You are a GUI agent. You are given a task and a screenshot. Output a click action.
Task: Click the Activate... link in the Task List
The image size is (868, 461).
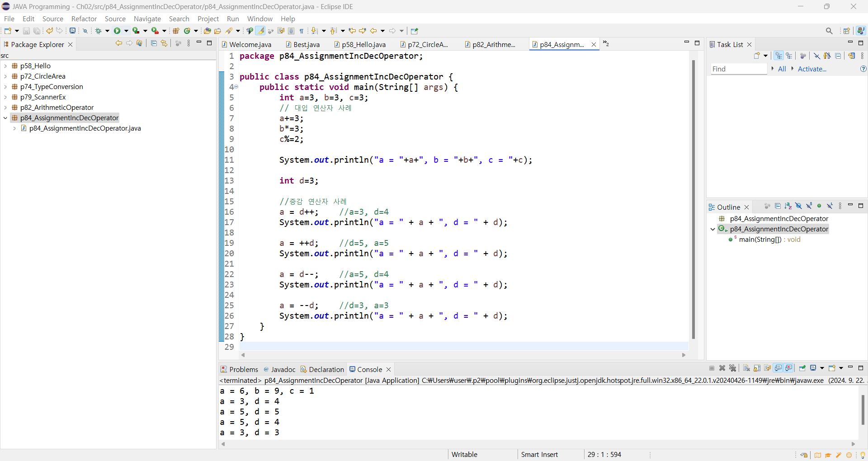click(812, 69)
